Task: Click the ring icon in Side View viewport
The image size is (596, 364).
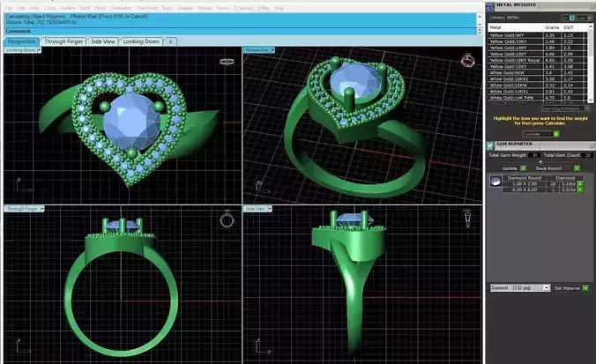Action: point(467,219)
